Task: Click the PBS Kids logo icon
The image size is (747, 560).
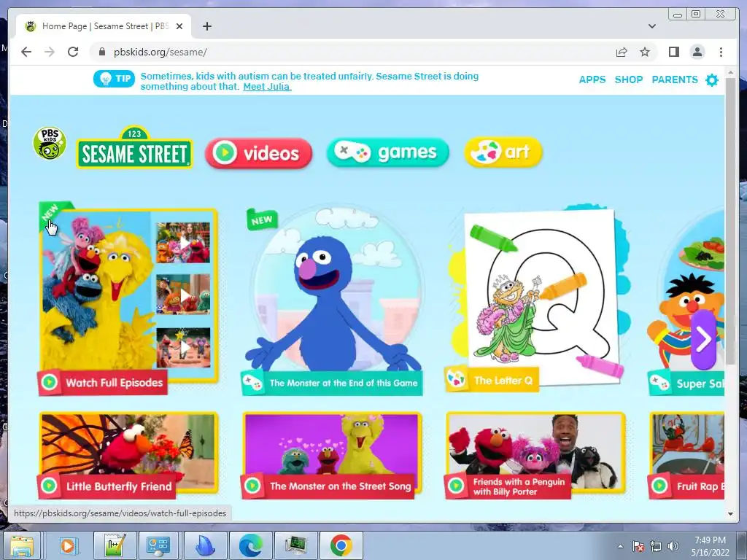Action: [50, 144]
